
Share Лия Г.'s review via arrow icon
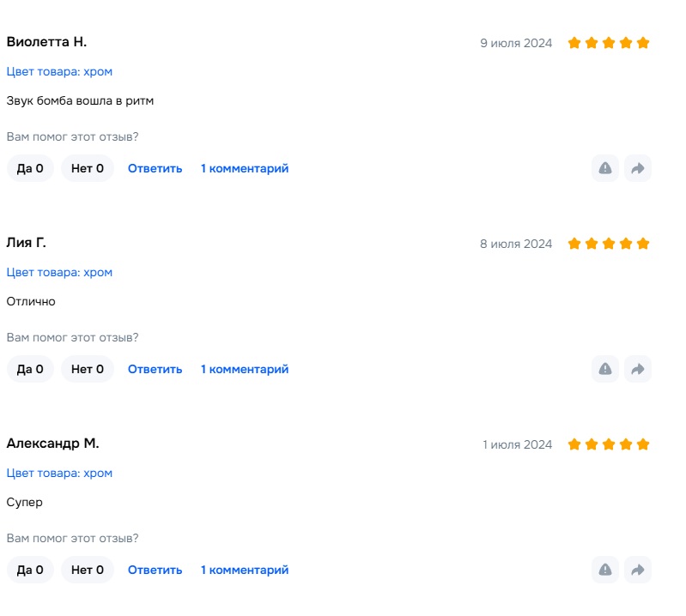point(637,369)
